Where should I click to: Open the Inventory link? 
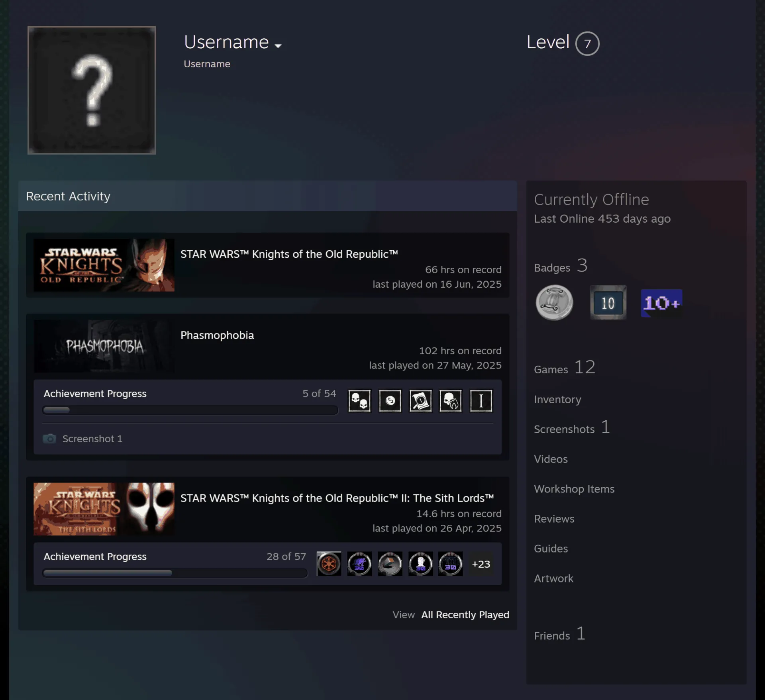(557, 400)
